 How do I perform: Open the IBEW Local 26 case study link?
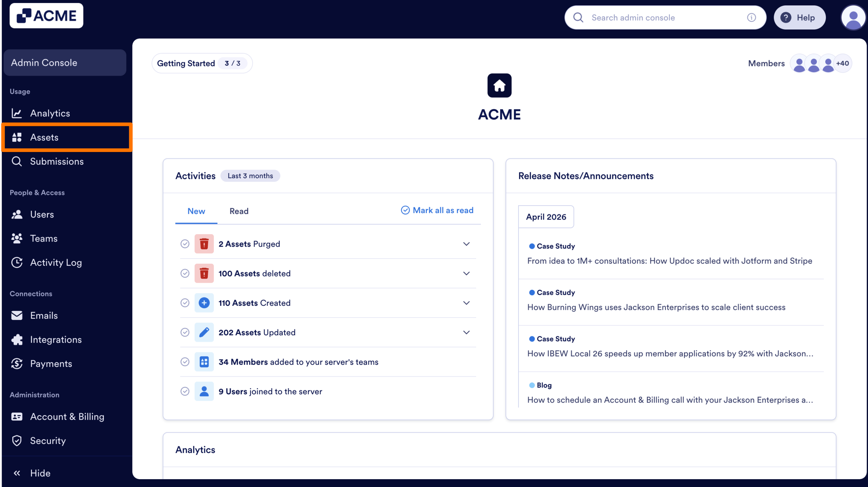[x=670, y=354]
